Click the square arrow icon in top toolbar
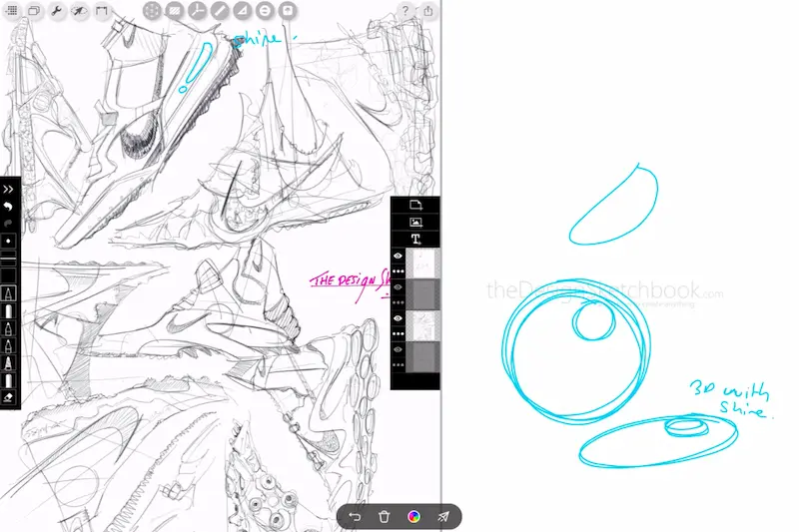Viewport: 799px width, 532px height. coord(288,11)
